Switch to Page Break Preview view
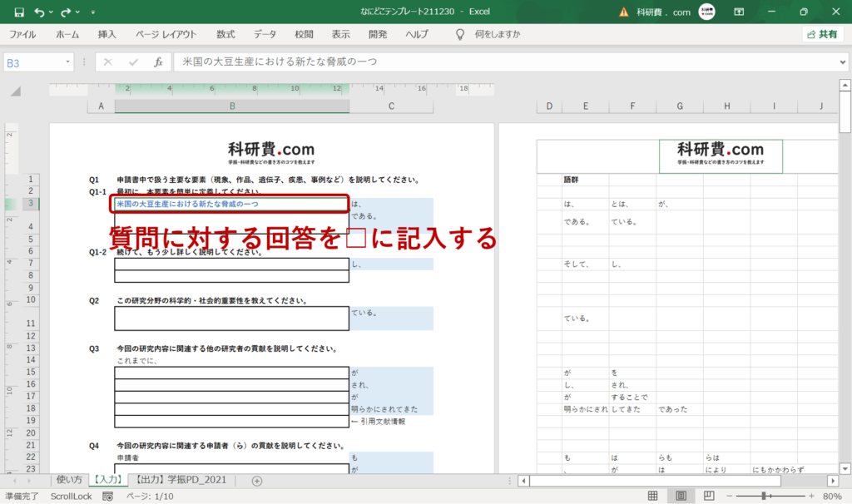Image resolution: width=852 pixels, height=504 pixels. click(x=709, y=496)
